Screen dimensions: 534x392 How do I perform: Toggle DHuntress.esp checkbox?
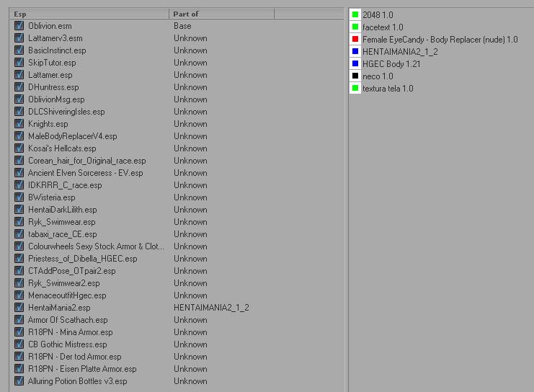pos(19,87)
